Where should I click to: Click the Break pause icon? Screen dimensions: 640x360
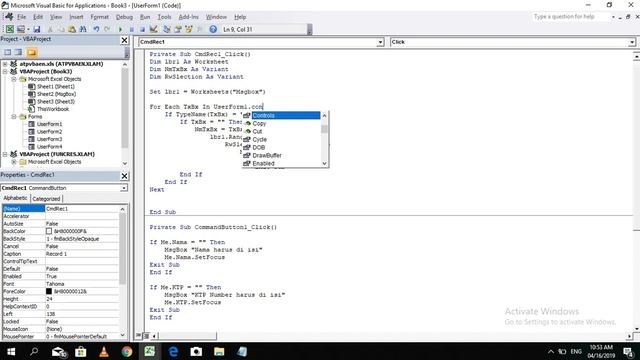click(131, 29)
